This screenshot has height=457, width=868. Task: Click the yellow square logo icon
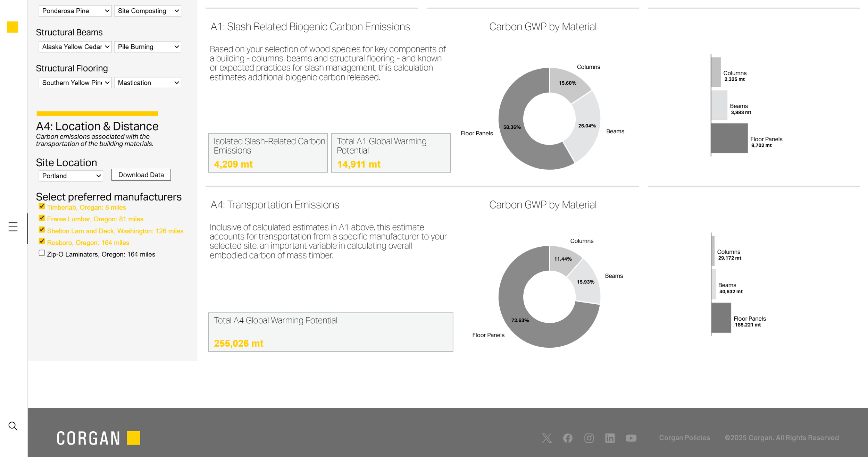pos(12,27)
